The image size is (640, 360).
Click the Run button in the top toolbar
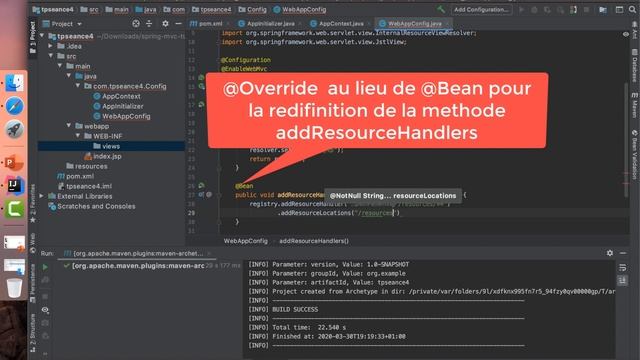click(522, 9)
